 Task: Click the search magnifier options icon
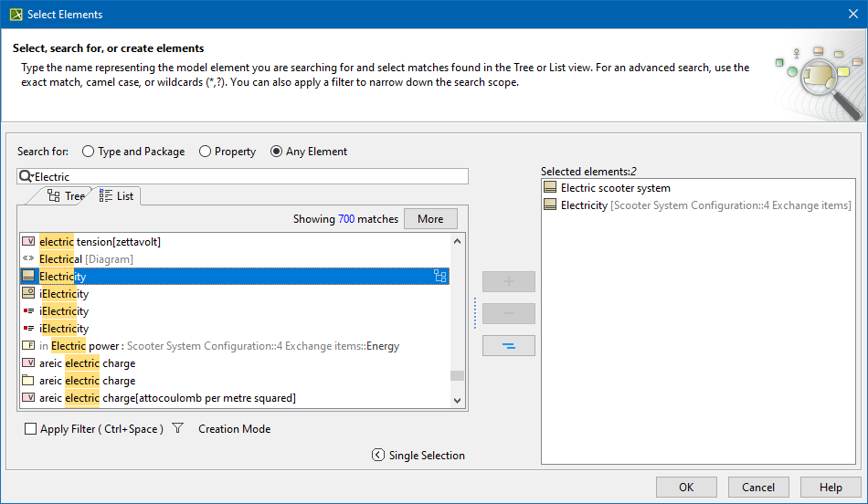(25, 176)
